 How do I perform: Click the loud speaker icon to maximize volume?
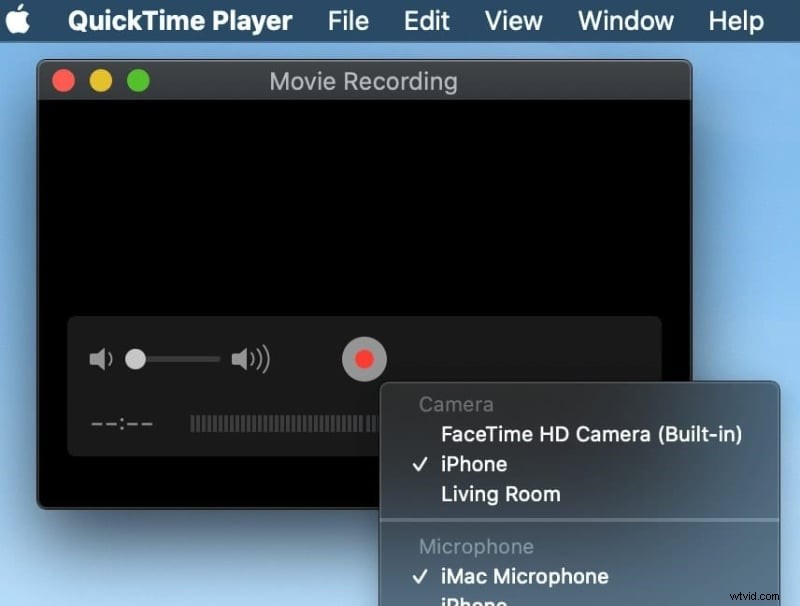(x=248, y=359)
